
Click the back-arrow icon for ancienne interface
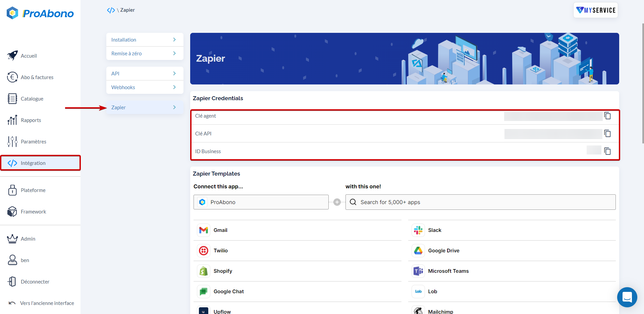tap(12, 303)
